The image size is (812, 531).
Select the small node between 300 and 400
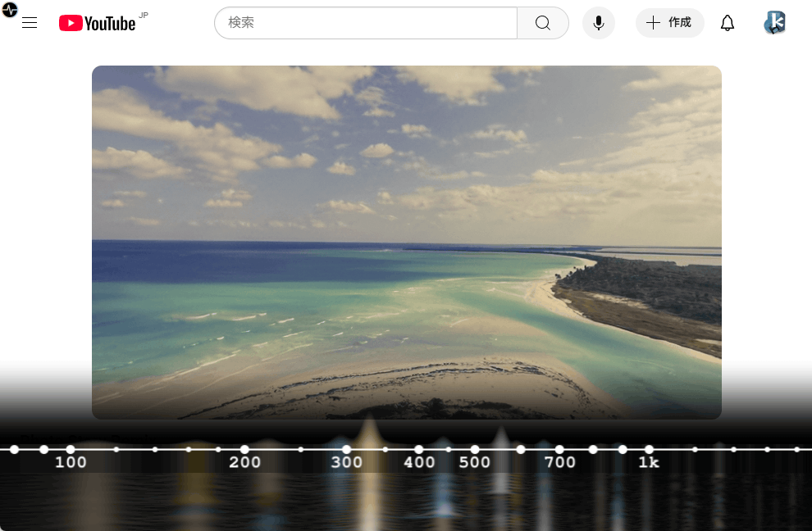tap(385, 449)
